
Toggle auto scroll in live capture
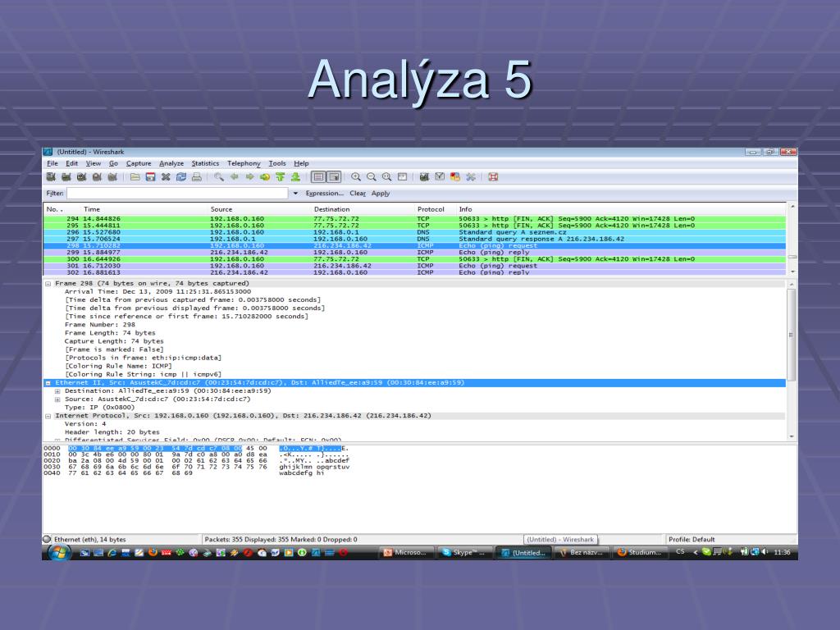(x=335, y=177)
